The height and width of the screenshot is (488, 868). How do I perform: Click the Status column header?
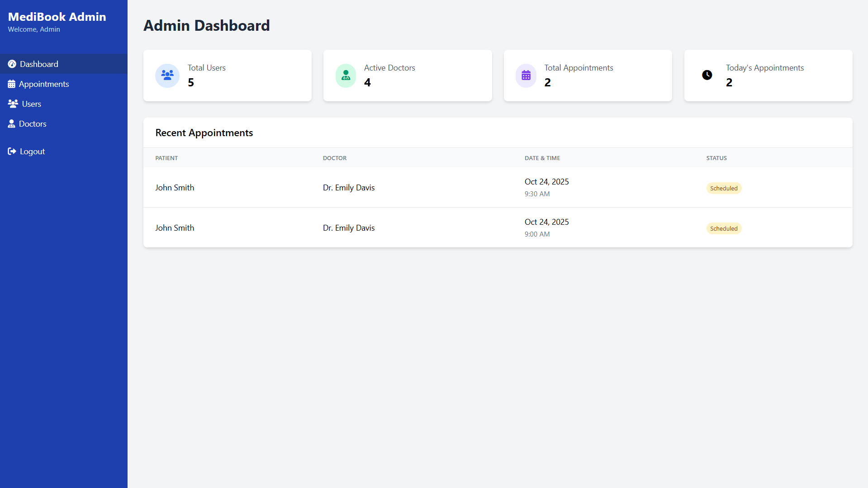[716, 158]
